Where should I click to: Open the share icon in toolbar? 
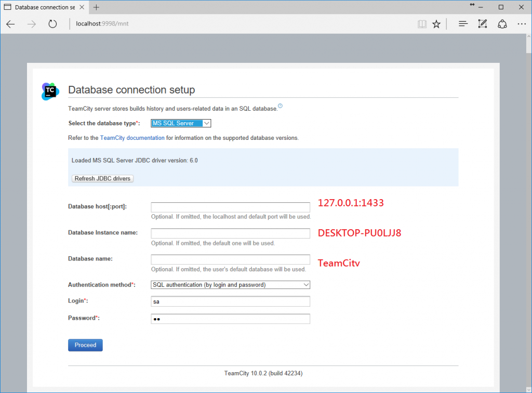point(502,24)
